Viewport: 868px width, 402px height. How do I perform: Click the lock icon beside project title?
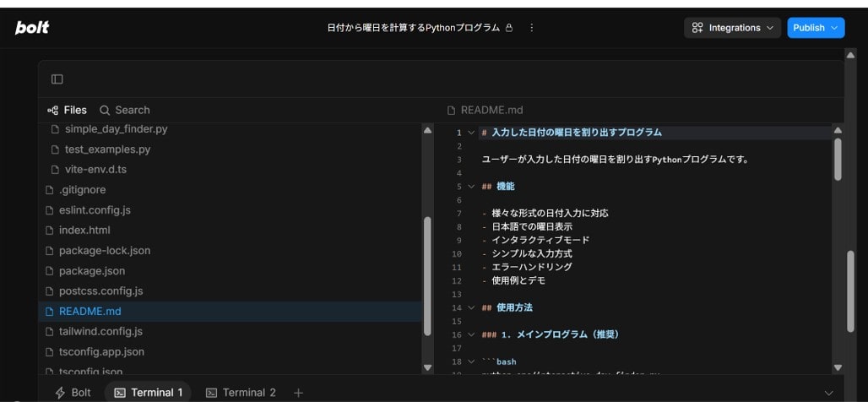509,28
